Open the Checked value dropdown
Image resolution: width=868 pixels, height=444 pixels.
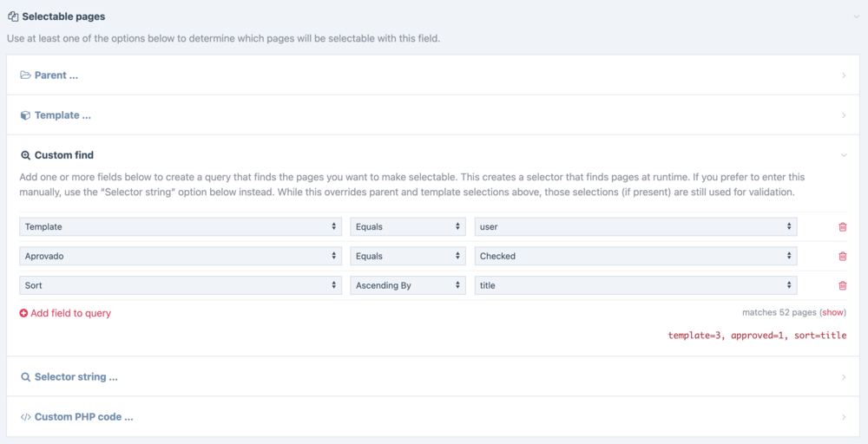635,256
